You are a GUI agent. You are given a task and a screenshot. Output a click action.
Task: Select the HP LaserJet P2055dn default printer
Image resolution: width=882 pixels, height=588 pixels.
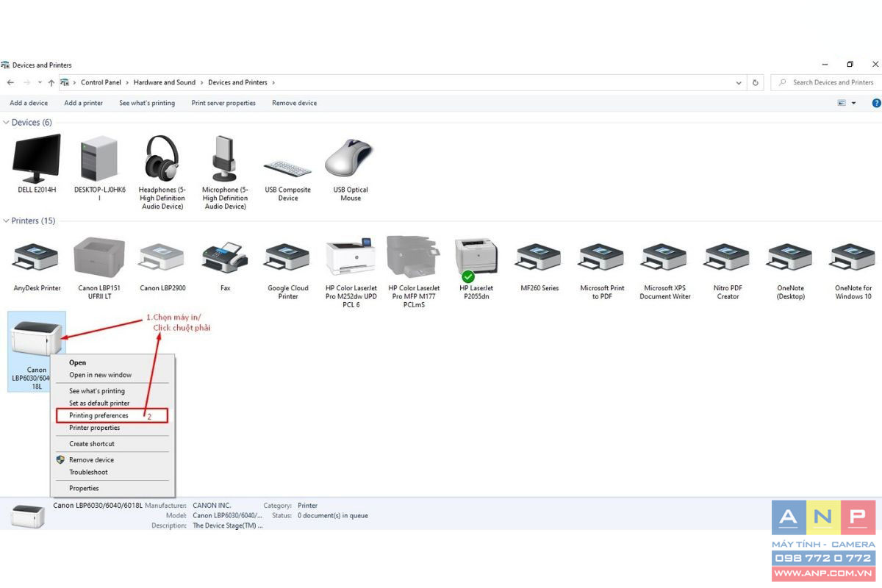pyautogui.click(x=476, y=268)
